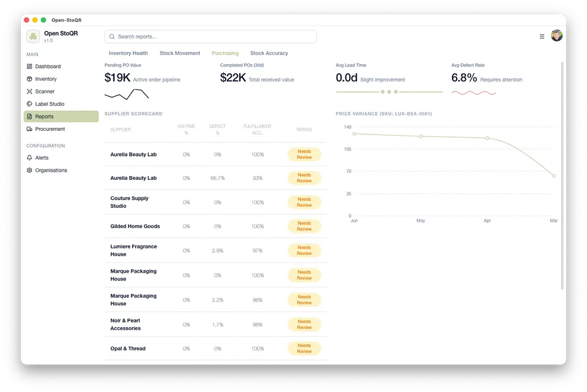Open the Stock Accuracy tab
This screenshot has width=587, height=392.
pos(269,53)
